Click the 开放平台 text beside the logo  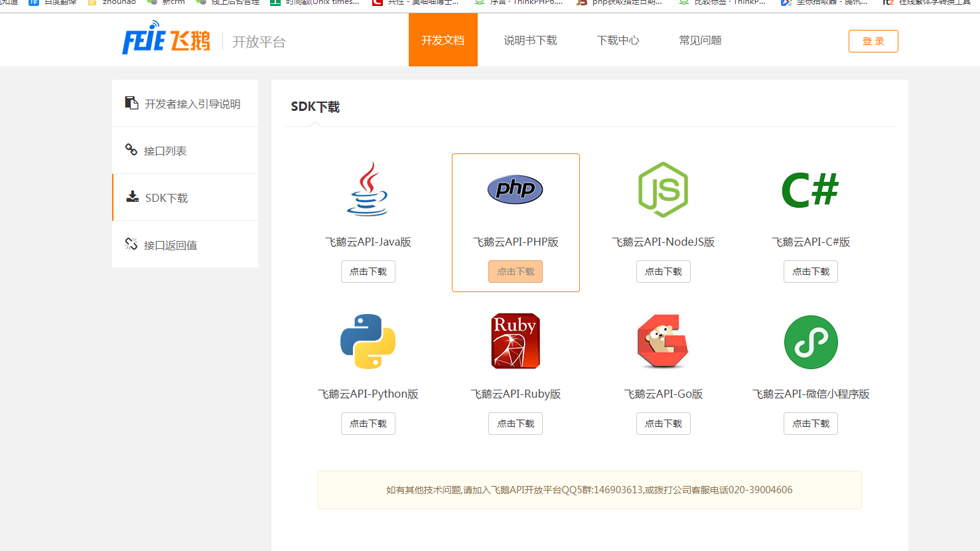coord(259,42)
